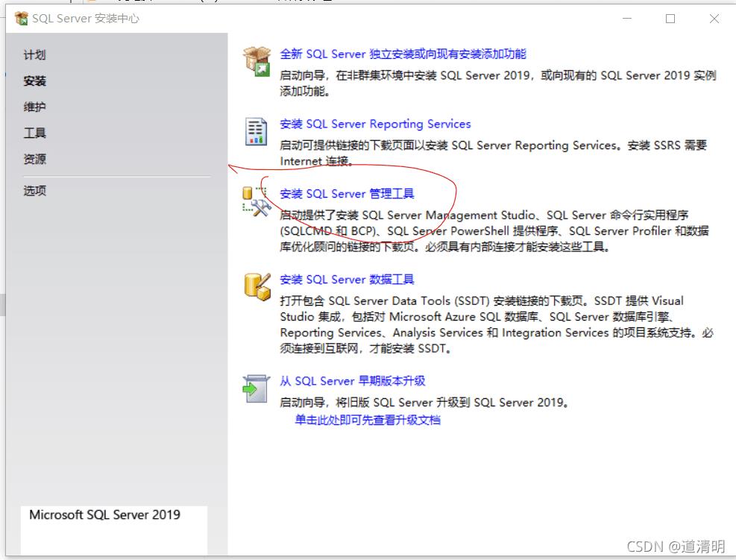Open 安装 SQL Server 数据工具 link
736x560 pixels.
point(347,280)
